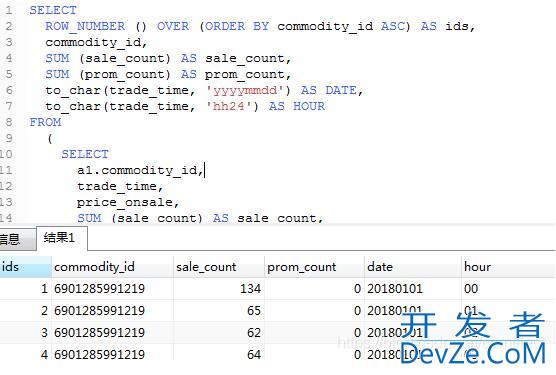The image size is (556, 375).
Task: Select the sale_count cell with value 65
Action: 219,310
